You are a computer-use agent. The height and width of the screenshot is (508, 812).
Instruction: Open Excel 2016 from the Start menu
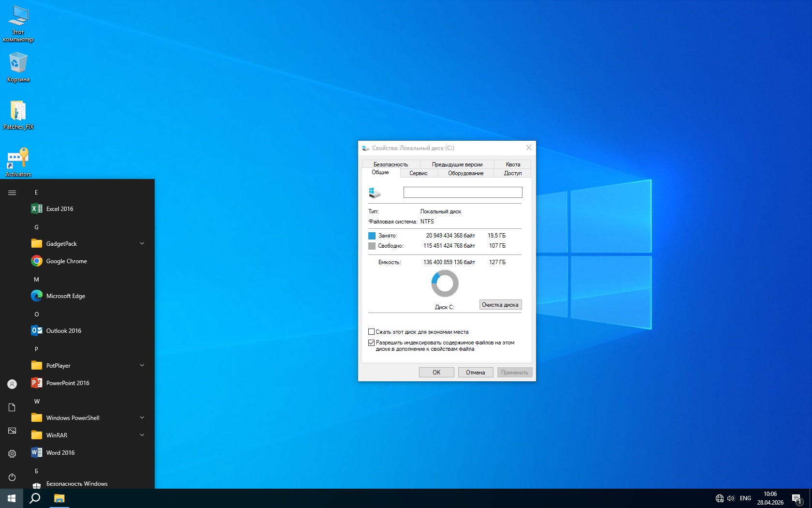(x=59, y=209)
